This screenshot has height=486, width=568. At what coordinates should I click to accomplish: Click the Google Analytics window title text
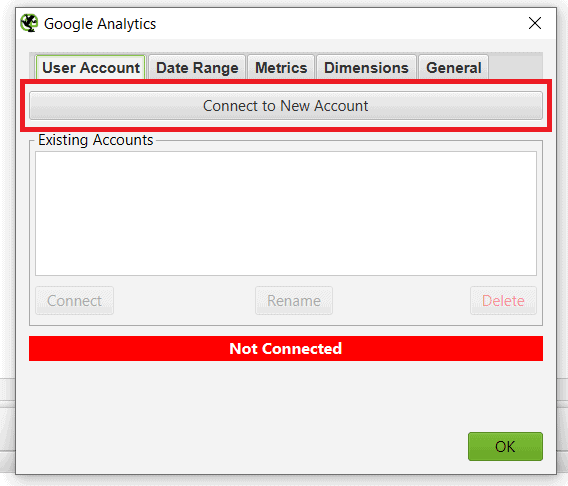100,24
